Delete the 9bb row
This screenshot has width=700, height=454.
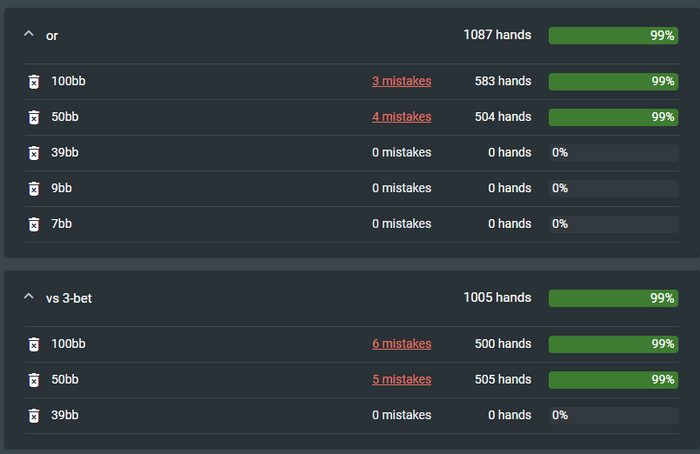33,188
